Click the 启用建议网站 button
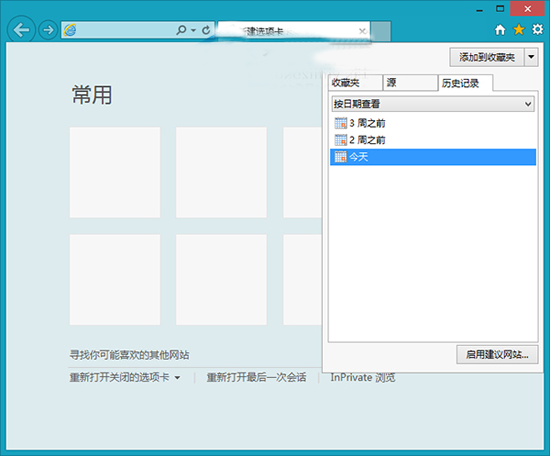 point(497,355)
